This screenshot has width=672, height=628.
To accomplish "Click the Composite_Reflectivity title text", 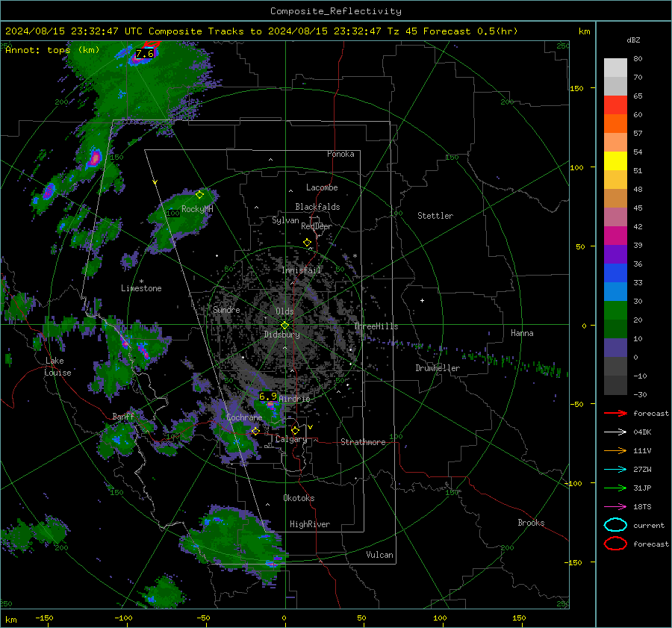I will [336, 11].
